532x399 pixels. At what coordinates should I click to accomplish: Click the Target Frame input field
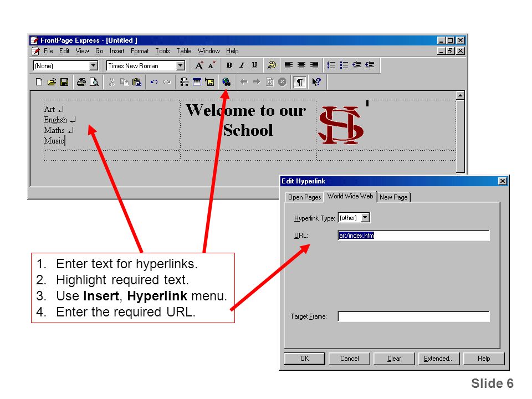coord(413,316)
